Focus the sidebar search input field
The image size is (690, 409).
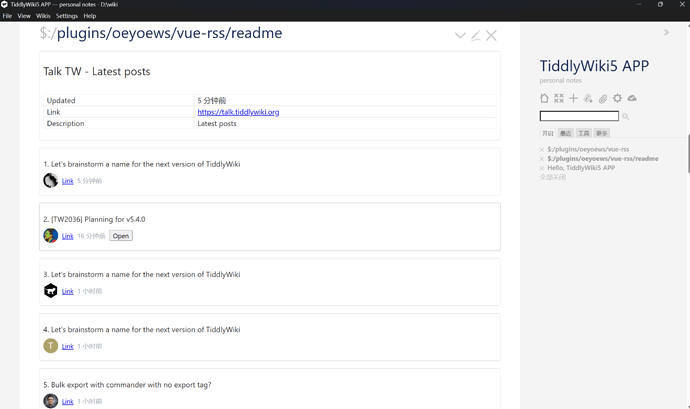point(579,116)
